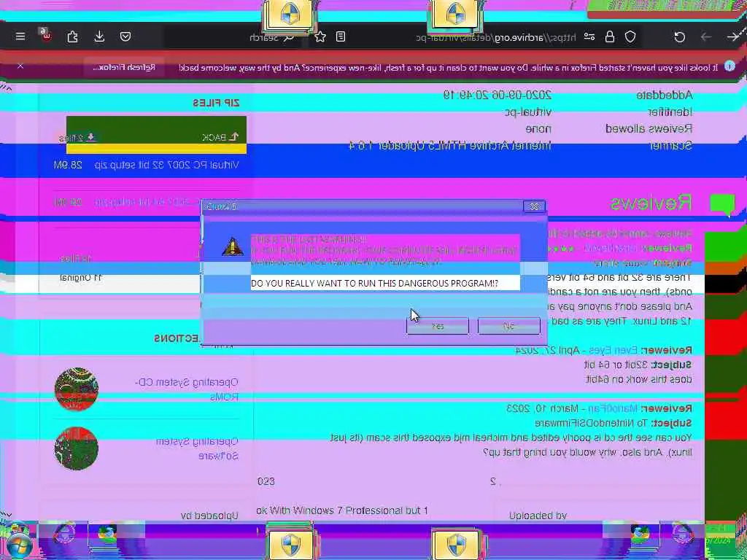The width and height of the screenshot is (747, 560).
Task: Click the Operating System Software round thumbnail
Action: tap(76, 448)
